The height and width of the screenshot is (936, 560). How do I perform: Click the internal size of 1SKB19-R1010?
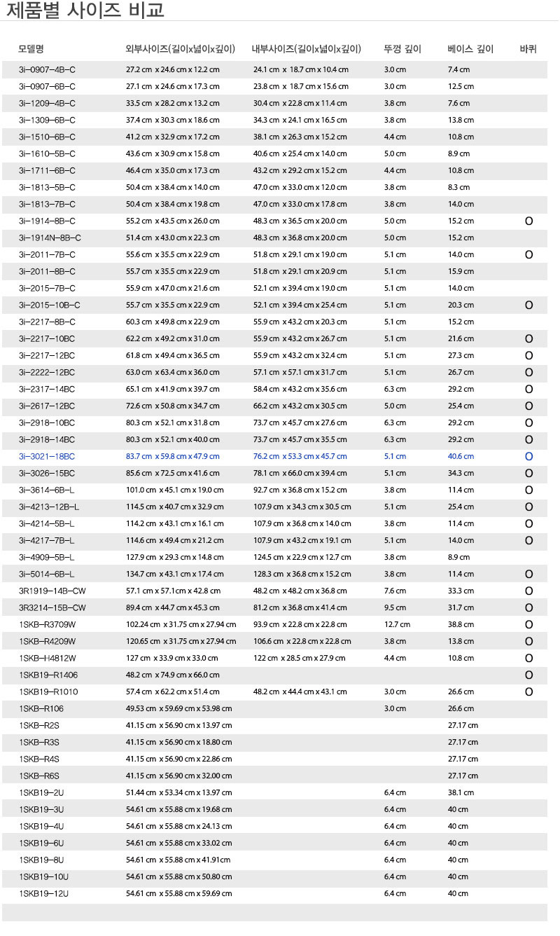300,691
